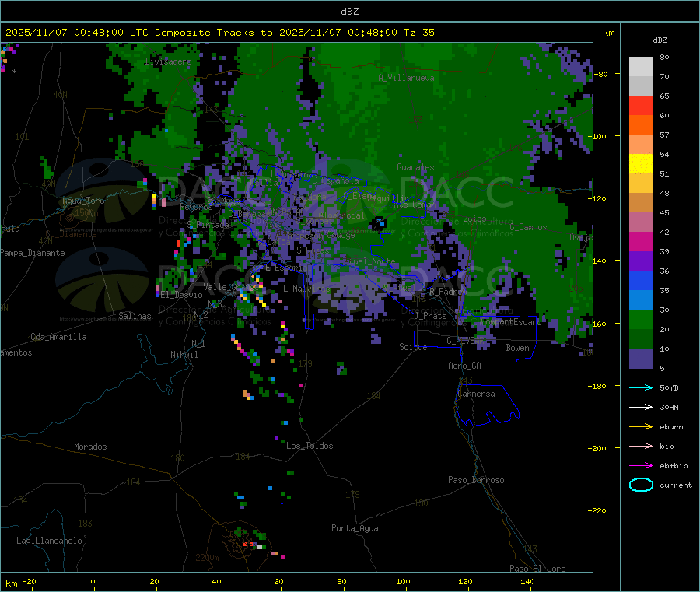Pick the bright yellow swatch between 54 and 51

(x=641, y=164)
